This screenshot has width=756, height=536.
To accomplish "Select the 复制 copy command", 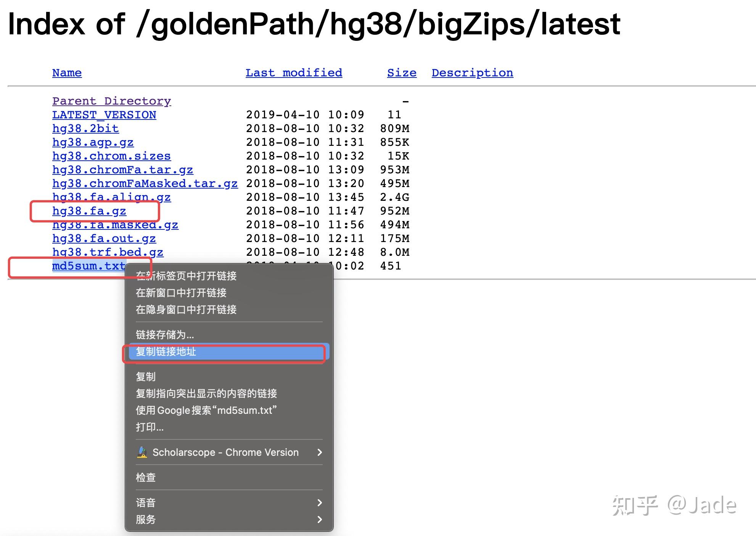I will click(146, 376).
